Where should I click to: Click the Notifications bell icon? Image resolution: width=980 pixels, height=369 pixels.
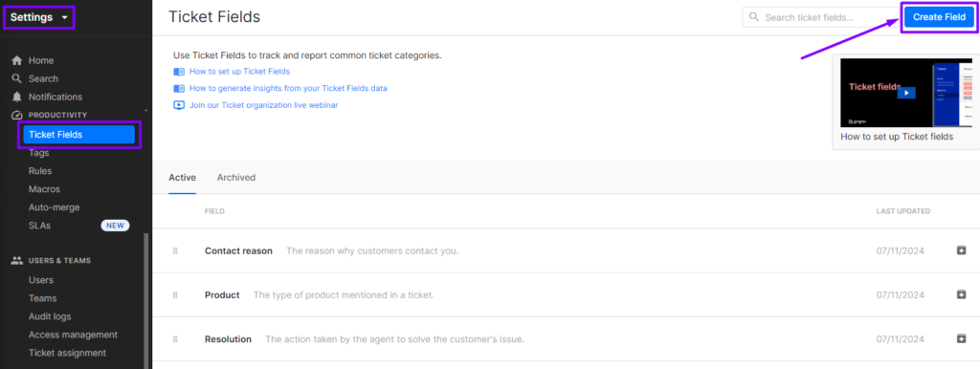tap(17, 97)
